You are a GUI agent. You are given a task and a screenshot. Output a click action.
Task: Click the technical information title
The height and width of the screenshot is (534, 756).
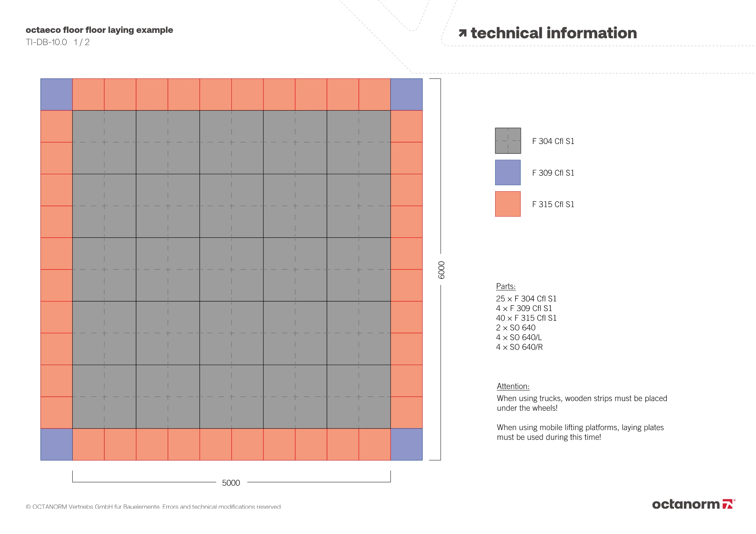click(554, 33)
